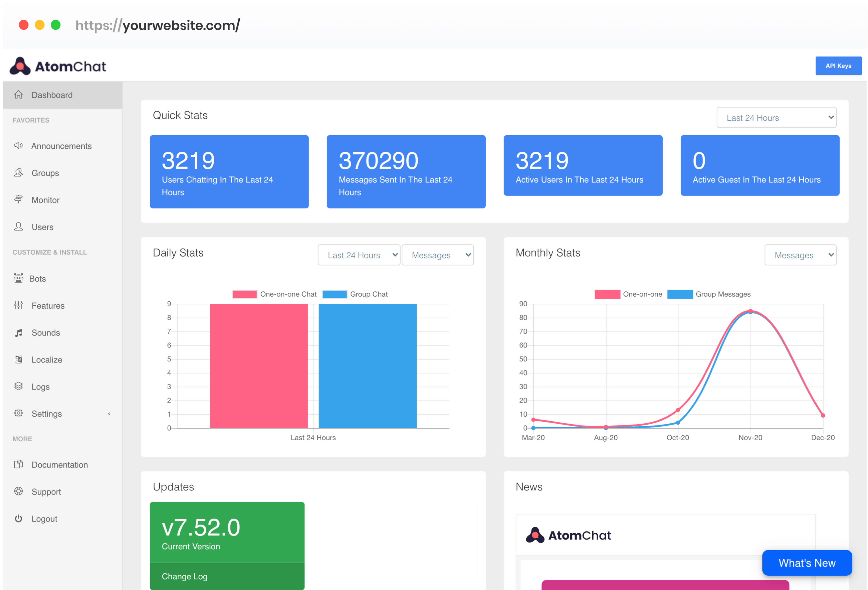This screenshot has height=590, width=868.
Task: Open the Monthly Stats Messages dropdown
Action: click(800, 255)
